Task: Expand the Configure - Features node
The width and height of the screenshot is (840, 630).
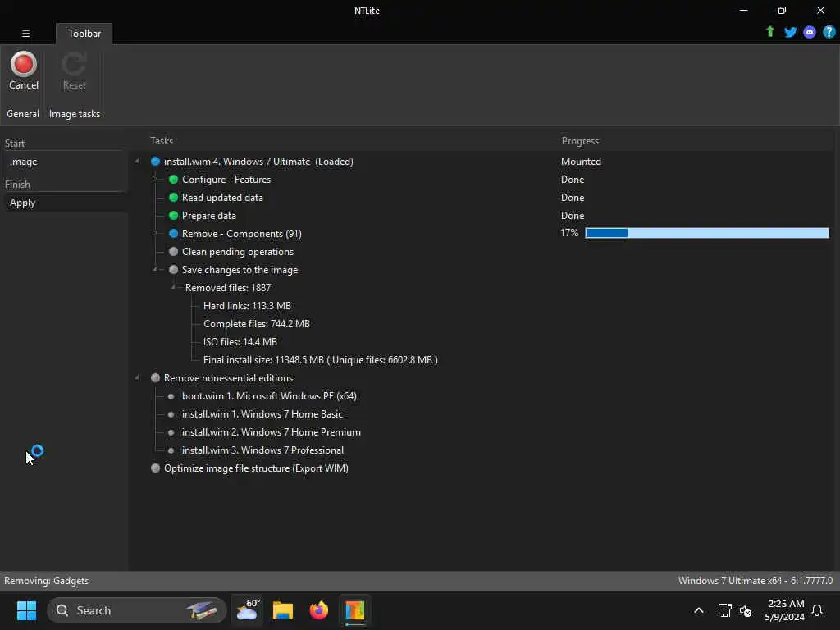Action: (154, 179)
